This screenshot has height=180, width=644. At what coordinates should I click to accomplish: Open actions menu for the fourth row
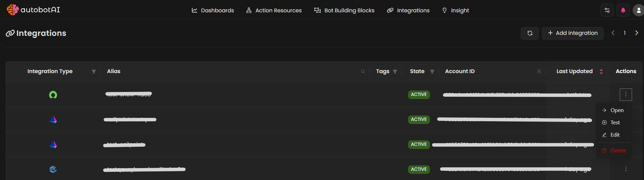coord(626,169)
